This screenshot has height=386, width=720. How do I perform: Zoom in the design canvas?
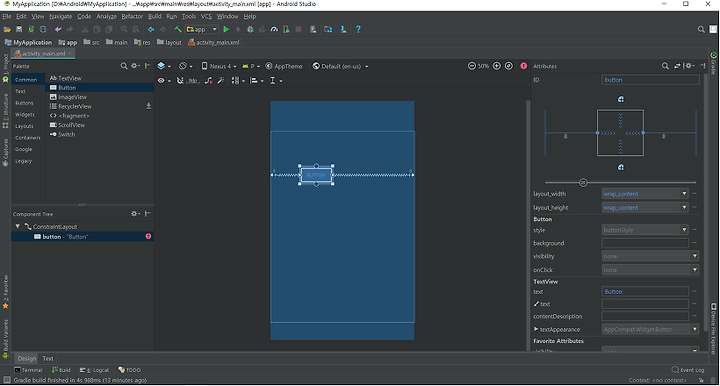point(497,66)
